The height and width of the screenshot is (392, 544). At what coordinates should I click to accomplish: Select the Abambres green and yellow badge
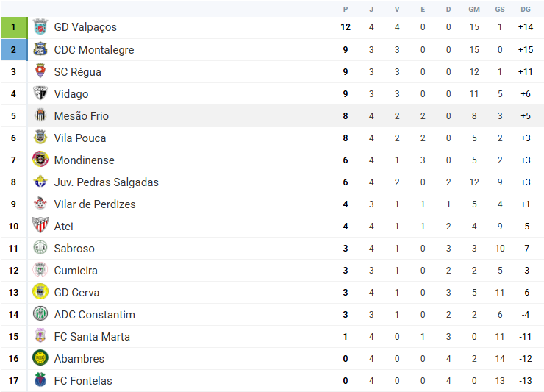[x=40, y=357]
